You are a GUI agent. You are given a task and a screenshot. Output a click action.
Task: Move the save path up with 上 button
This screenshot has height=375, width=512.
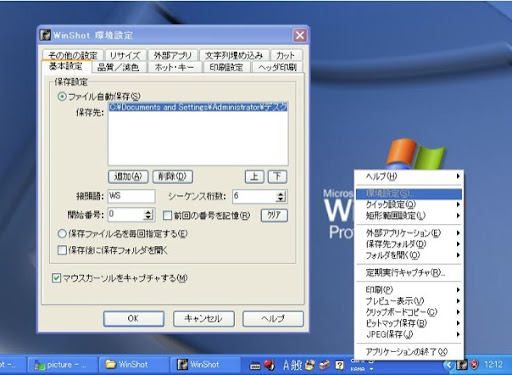click(254, 176)
